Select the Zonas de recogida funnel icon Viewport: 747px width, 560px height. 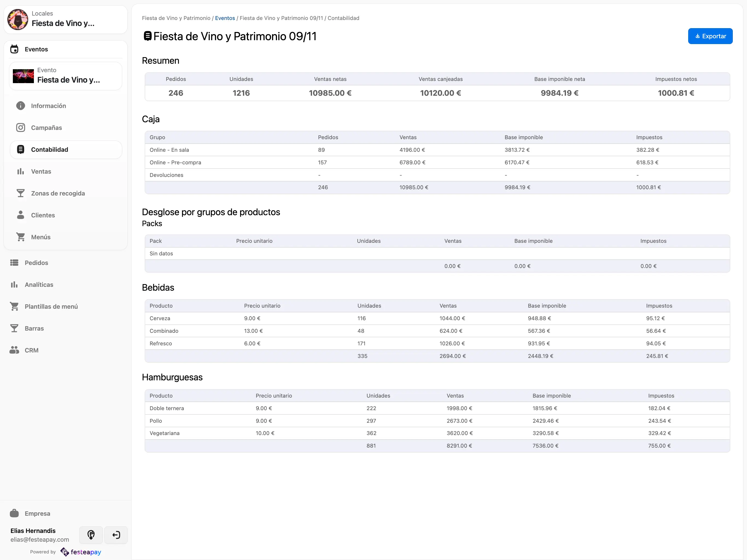(21, 193)
